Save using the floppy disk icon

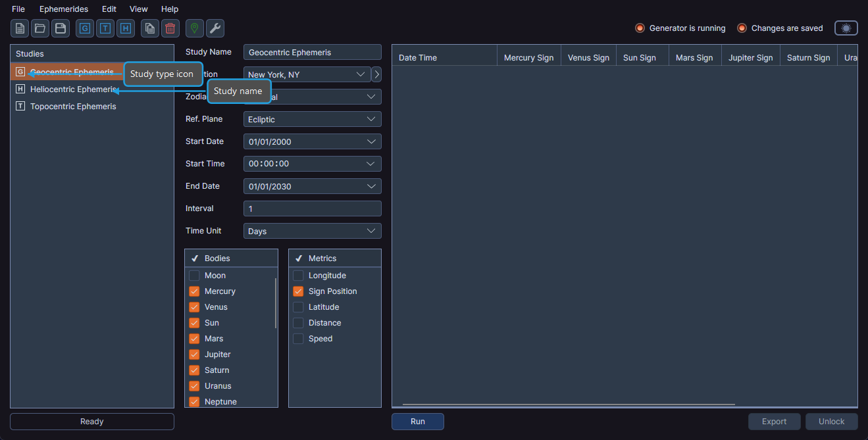(x=61, y=28)
